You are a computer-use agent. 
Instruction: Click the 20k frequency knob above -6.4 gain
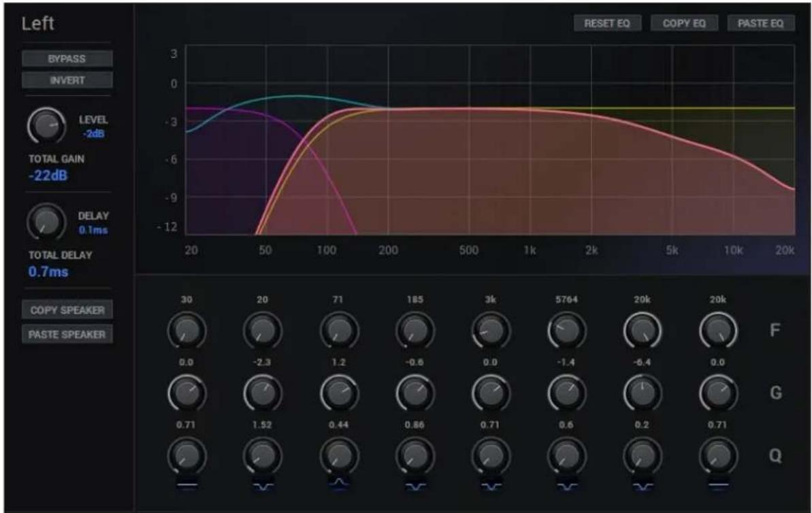point(642,330)
